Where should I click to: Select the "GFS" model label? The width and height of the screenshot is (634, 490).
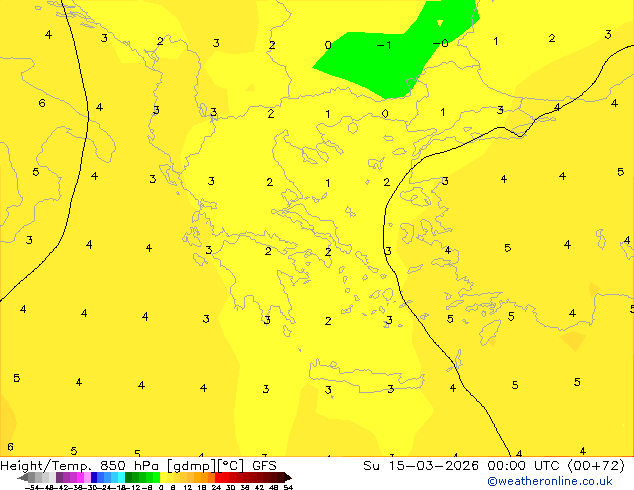click(x=264, y=466)
